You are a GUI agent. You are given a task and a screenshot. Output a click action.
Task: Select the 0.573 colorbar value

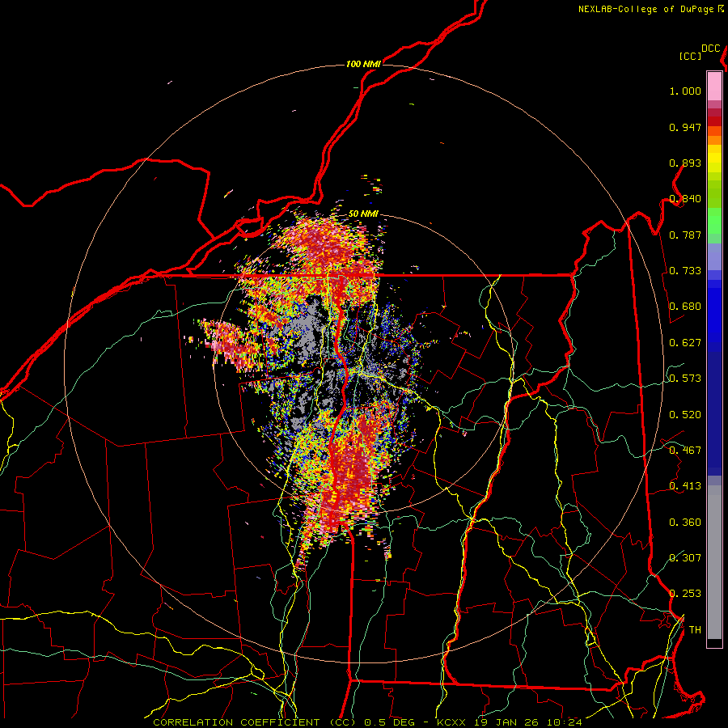685,379
